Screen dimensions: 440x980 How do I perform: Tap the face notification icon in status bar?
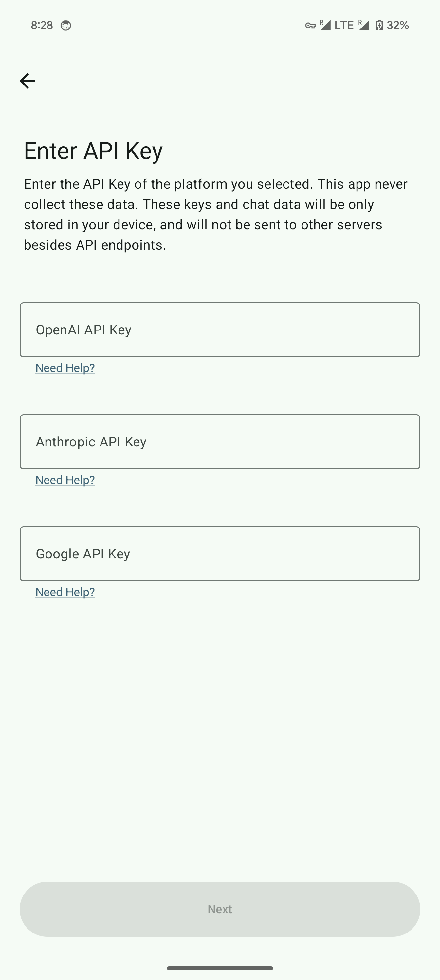click(66, 26)
